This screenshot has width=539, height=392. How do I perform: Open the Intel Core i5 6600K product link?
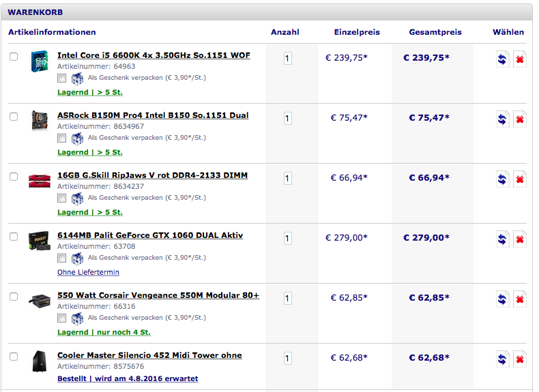[154, 55]
